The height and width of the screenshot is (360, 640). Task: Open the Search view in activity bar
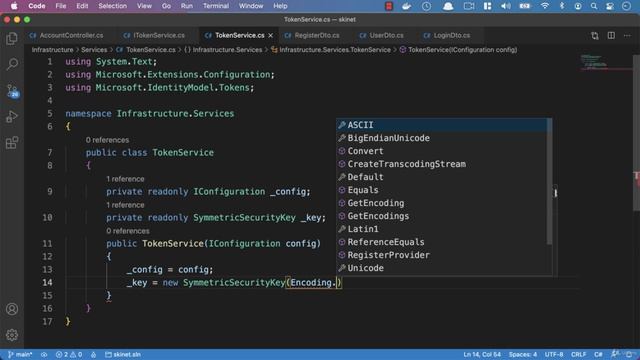pos(12,64)
